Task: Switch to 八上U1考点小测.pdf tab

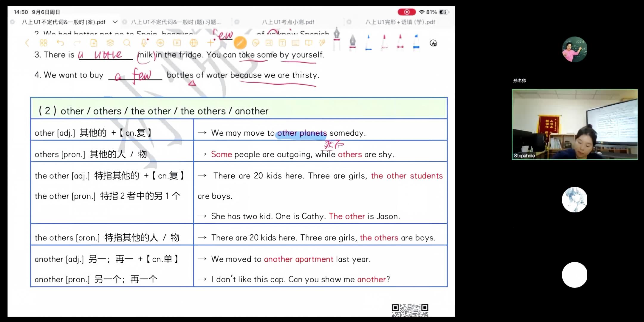Action: (288, 22)
